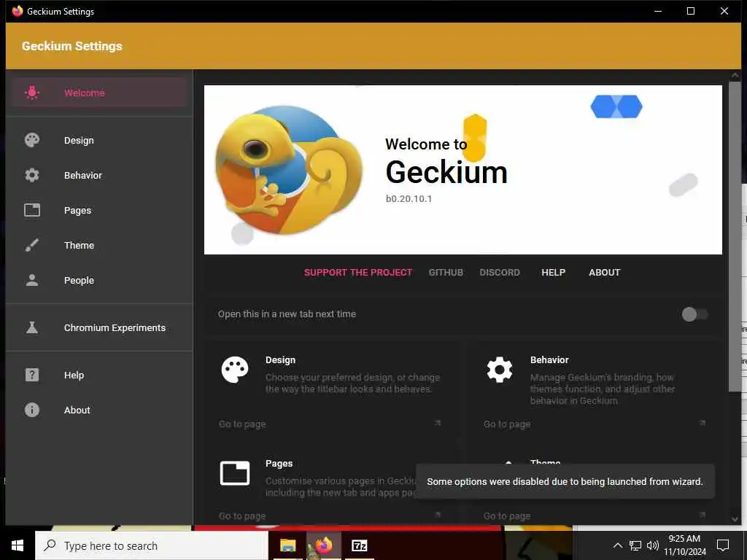This screenshot has width=747, height=560.
Task: Click the scroll down arrow on the scrollbar
Action: coord(735,519)
